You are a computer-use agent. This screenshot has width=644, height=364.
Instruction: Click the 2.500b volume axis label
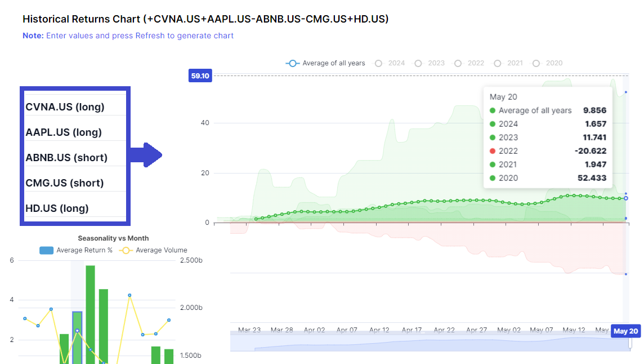[191, 260]
